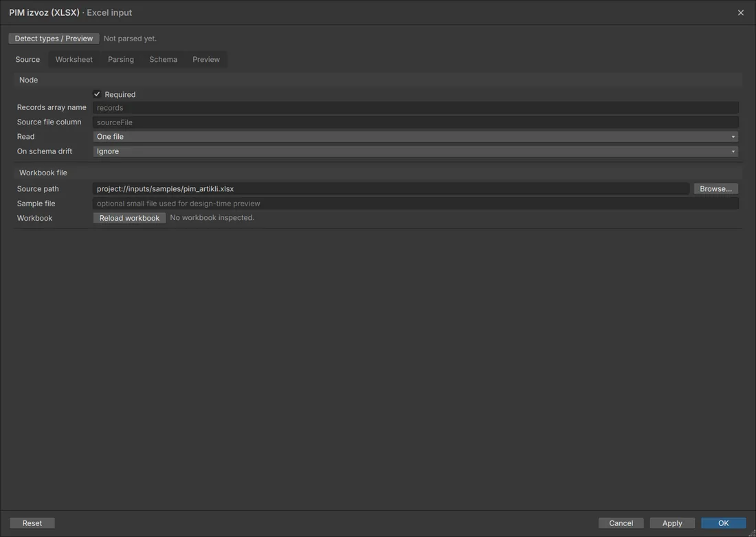Image resolution: width=756 pixels, height=537 pixels.
Task: Focus the Records array name field
Action: click(x=415, y=107)
